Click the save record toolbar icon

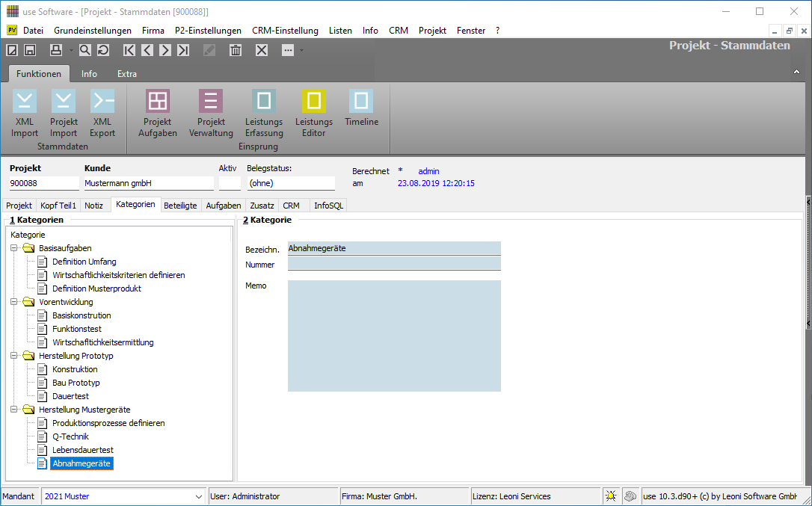click(30, 50)
